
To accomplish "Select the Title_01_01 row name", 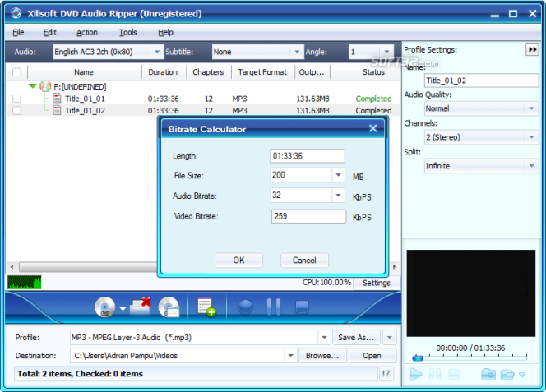I will (85, 99).
